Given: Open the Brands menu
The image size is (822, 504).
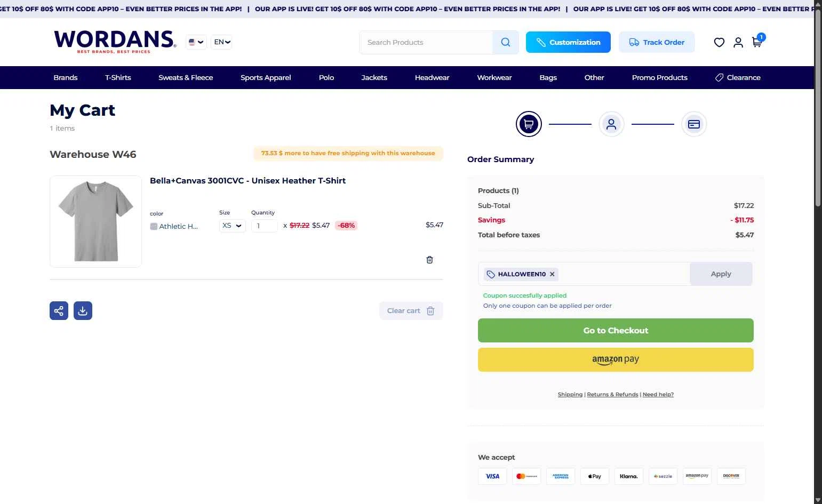Looking at the screenshot, I should [x=66, y=77].
